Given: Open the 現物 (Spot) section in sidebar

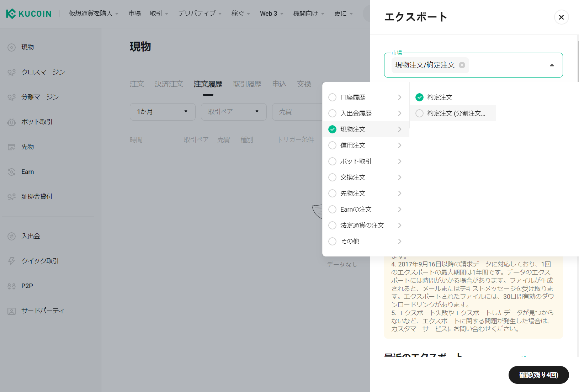Looking at the screenshot, I should pyautogui.click(x=27, y=47).
